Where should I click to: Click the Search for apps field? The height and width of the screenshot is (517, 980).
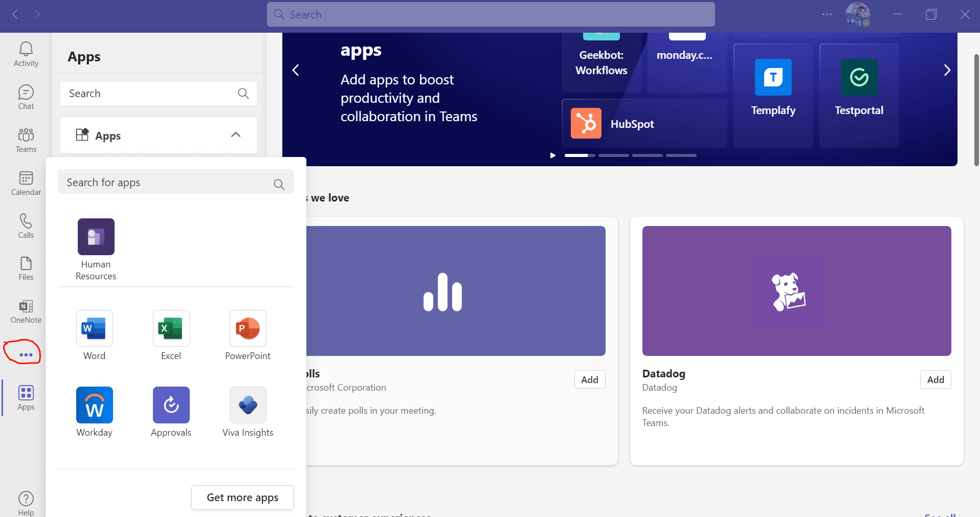click(x=164, y=182)
